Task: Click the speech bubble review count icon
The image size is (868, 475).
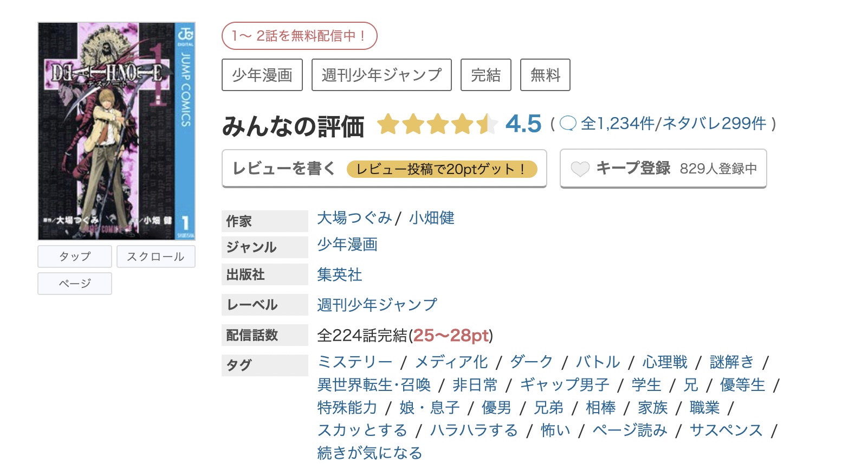Action: (x=568, y=124)
